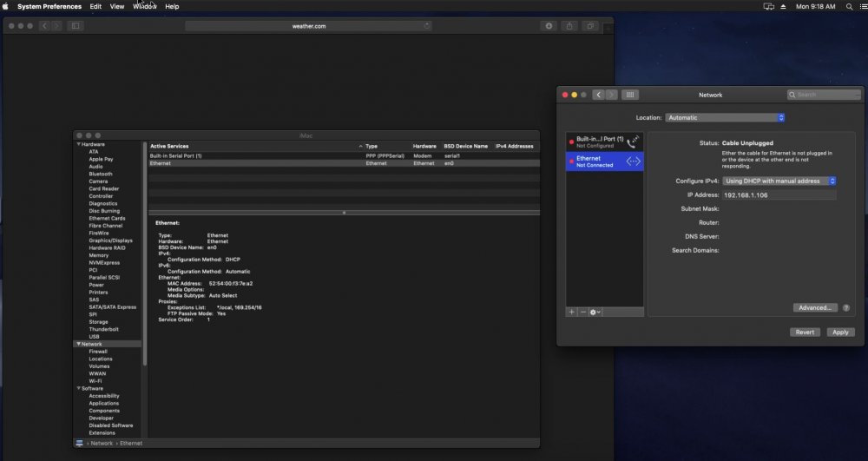Open the System Preferences menu
This screenshot has height=461, width=868.
click(49, 7)
